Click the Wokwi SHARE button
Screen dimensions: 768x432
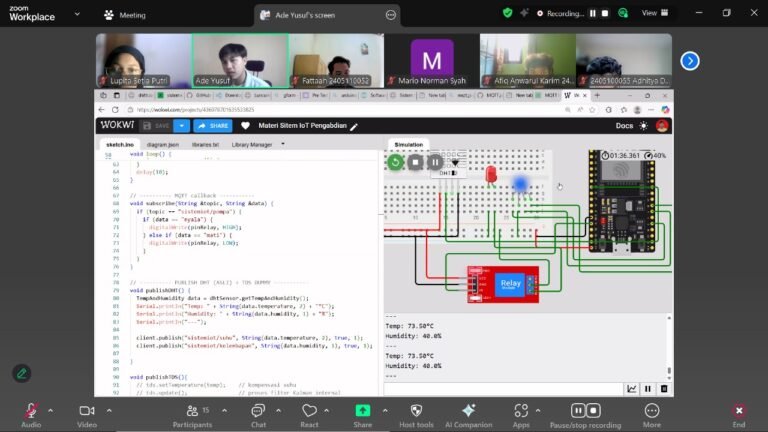point(212,126)
